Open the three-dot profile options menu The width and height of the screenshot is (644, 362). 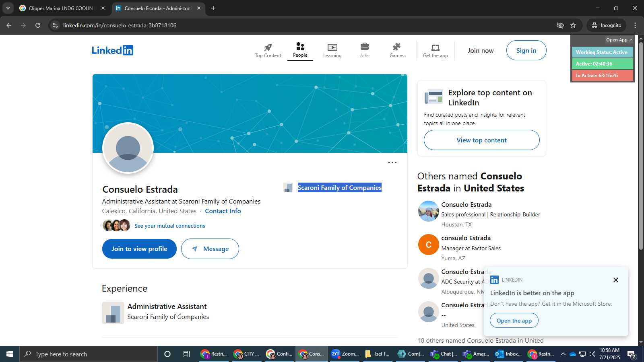point(392,162)
